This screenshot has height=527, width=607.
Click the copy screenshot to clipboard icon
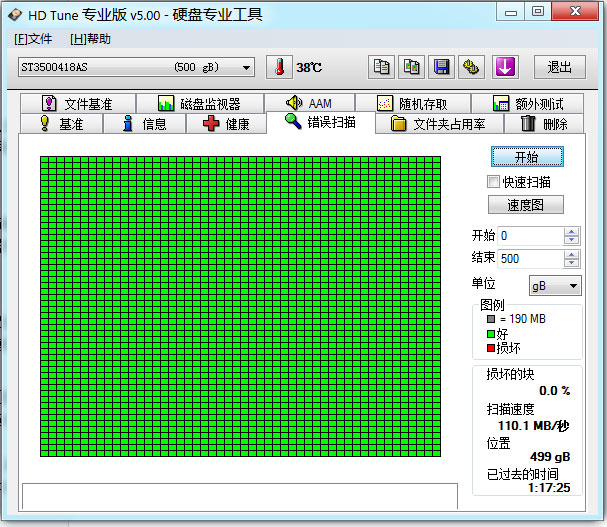(x=412, y=67)
